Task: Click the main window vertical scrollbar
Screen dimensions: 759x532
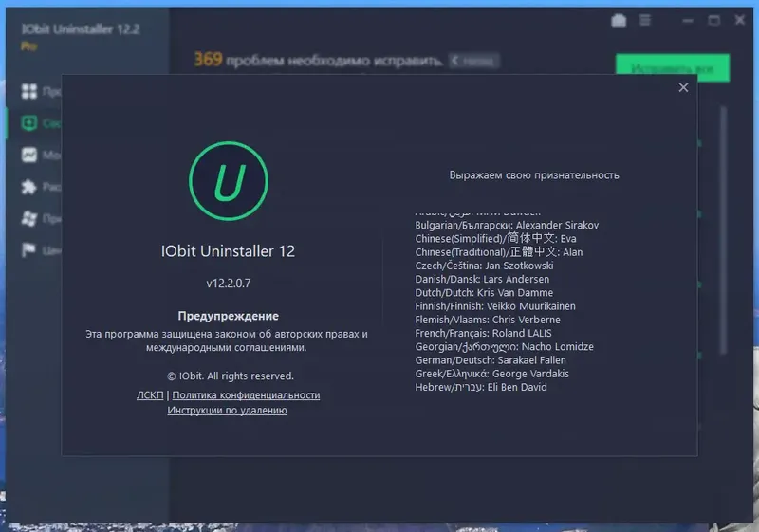Action: [723, 230]
